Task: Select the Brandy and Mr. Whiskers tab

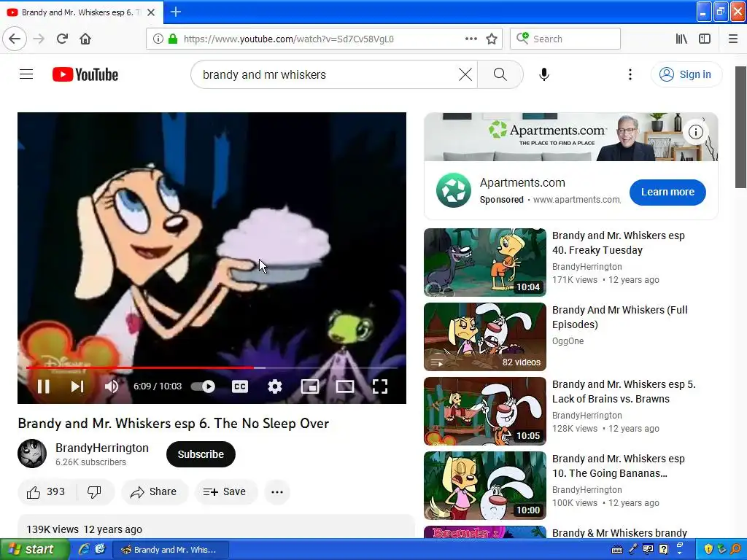Action: 82,12
